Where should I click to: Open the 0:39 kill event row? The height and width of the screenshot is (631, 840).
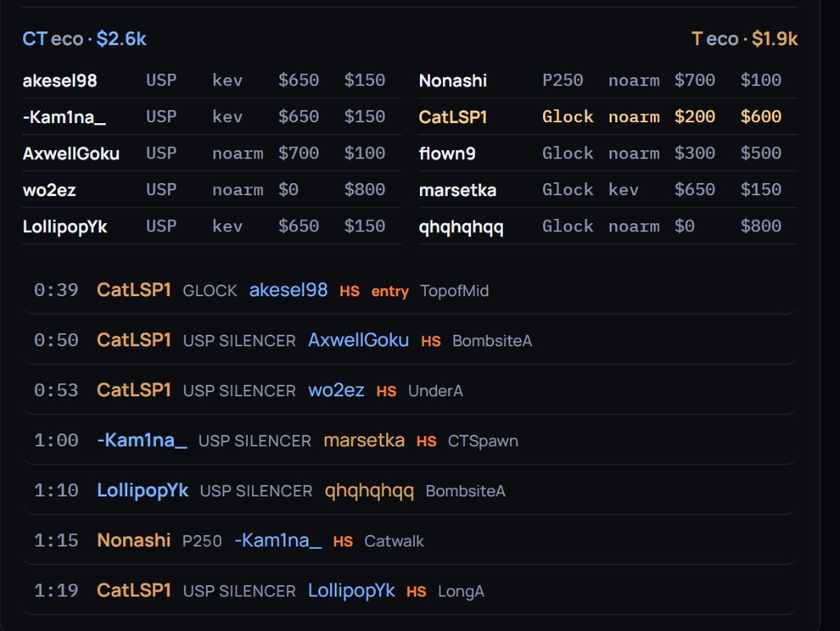pyautogui.click(x=410, y=290)
